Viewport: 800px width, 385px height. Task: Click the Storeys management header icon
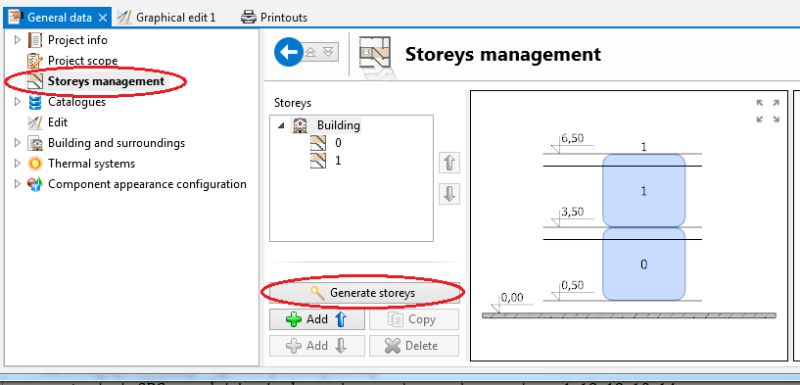(374, 53)
